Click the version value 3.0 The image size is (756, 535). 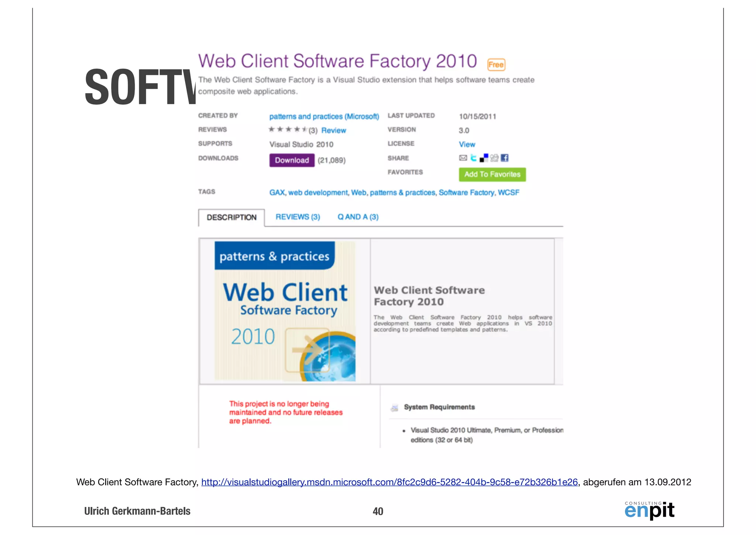click(x=464, y=130)
